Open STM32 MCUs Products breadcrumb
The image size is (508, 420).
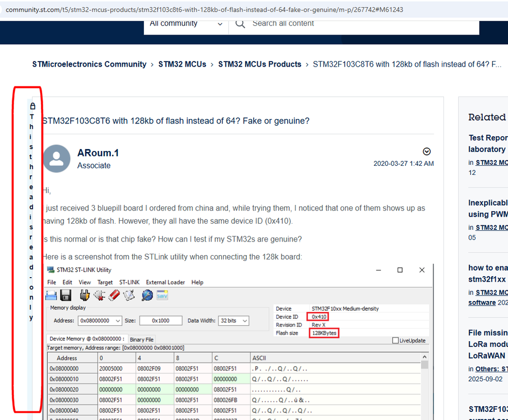point(259,64)
